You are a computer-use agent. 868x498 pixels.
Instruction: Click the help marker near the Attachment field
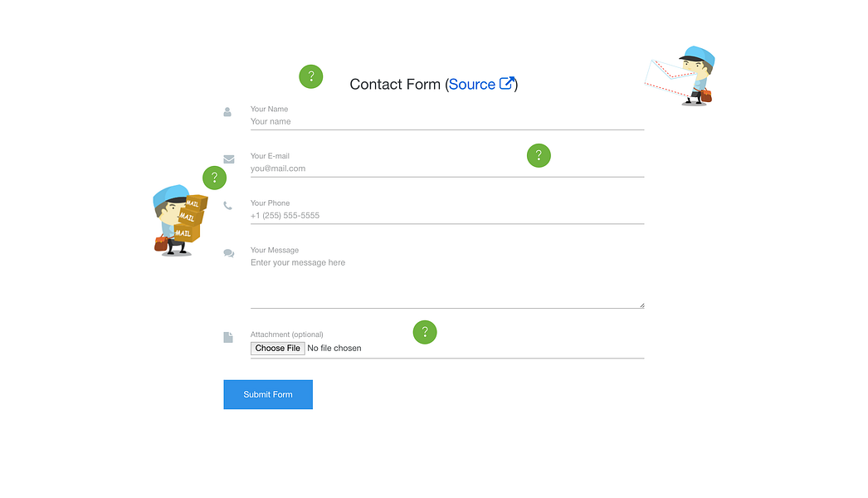[x=425, y=332]
